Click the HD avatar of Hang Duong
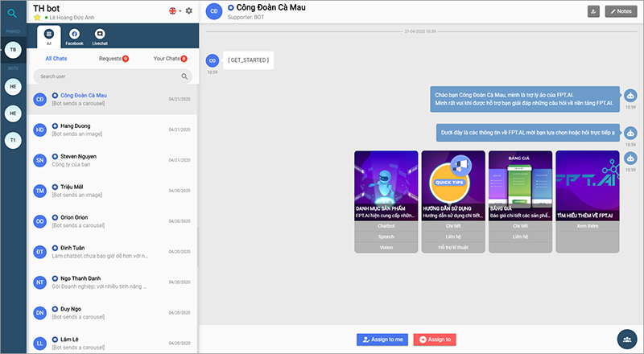644x354 pixels. tap(39, 130)
